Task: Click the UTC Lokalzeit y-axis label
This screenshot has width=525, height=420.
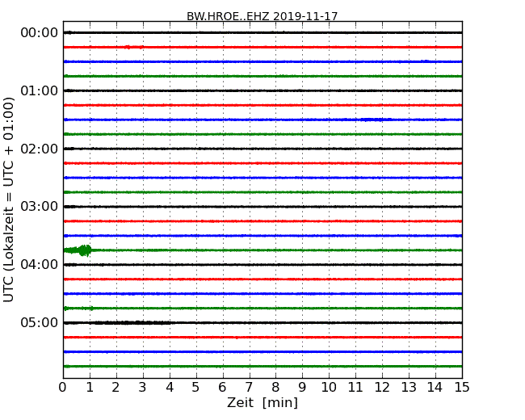Action: pyautogui.click(x=9, y=199)
